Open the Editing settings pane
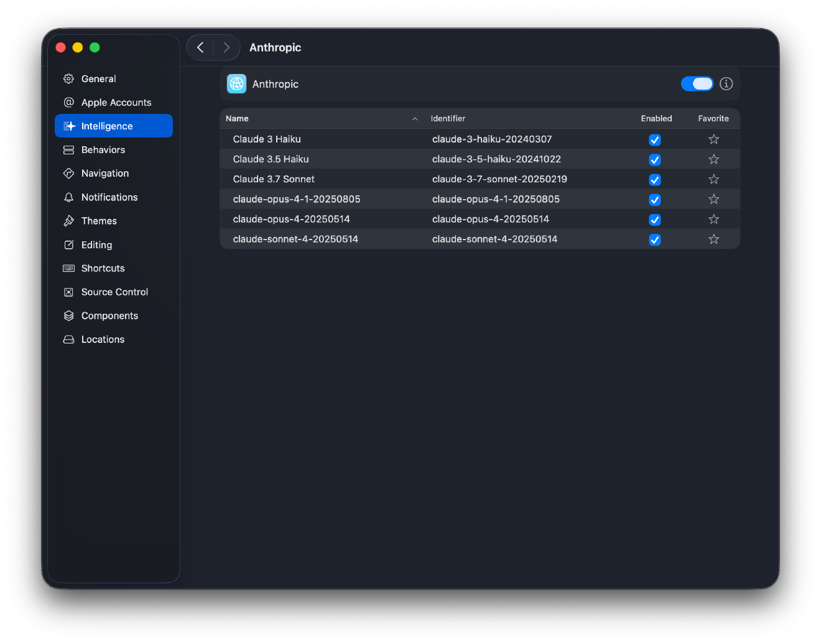 [68, 245]
